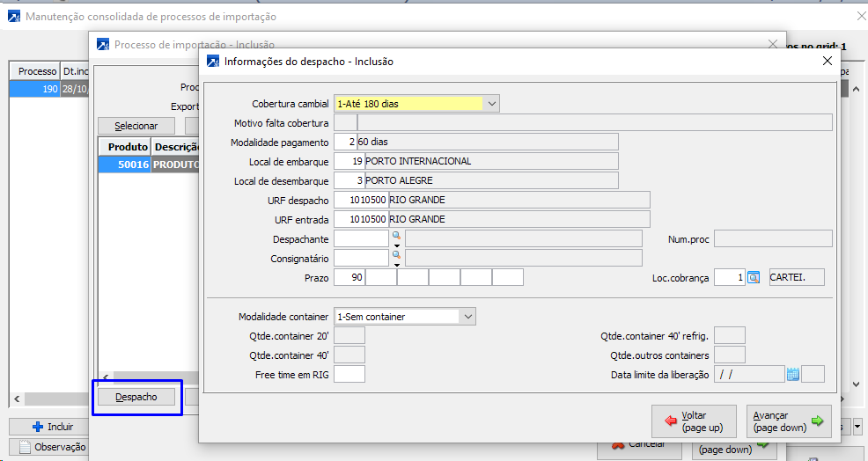Click the Despachante code input field

[361, 239]
